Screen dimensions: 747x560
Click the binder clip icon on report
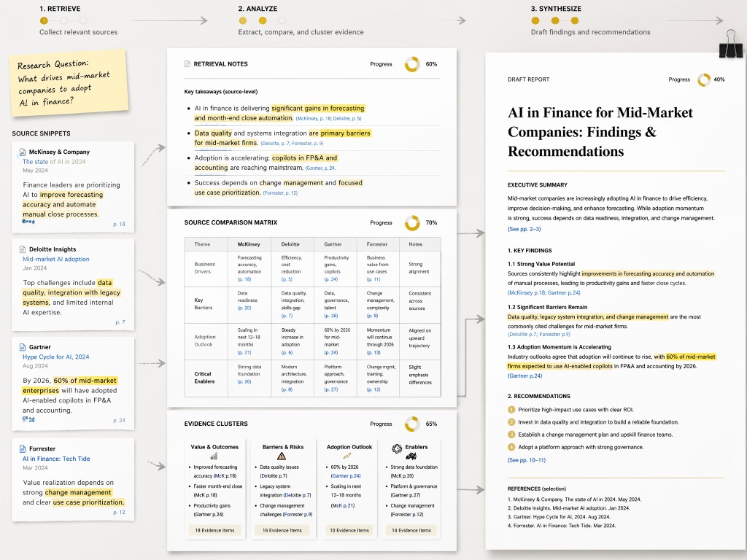tap(730, 44)
